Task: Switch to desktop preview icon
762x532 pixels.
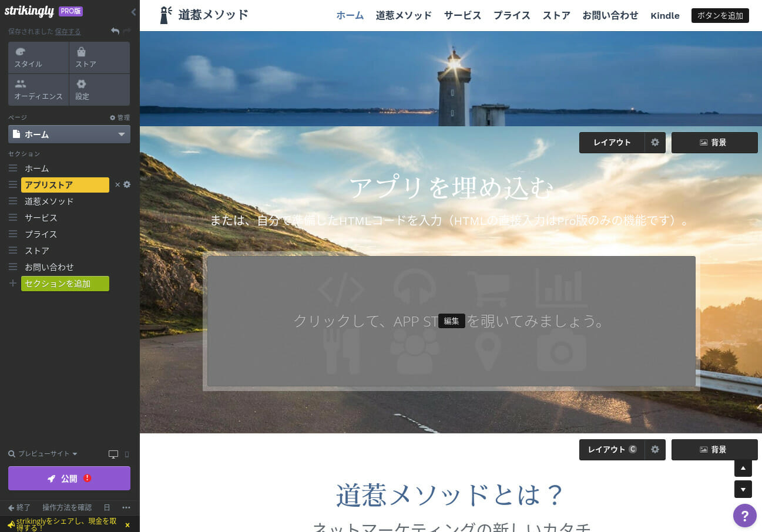Action: pos(113,454)
